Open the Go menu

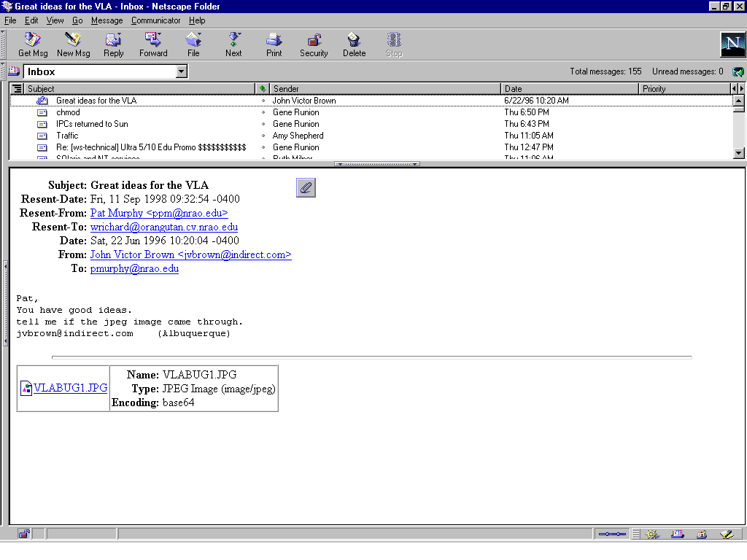[x=77, y=20]
